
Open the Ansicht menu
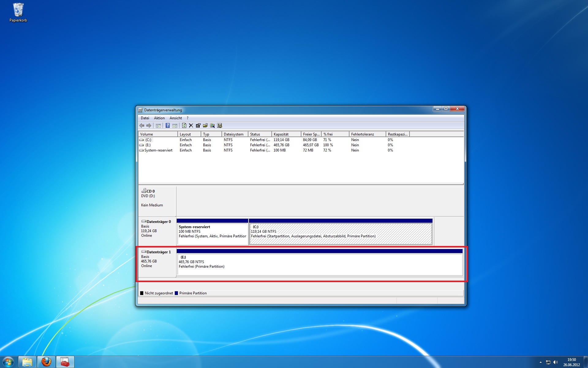click(x=175, y=118)
